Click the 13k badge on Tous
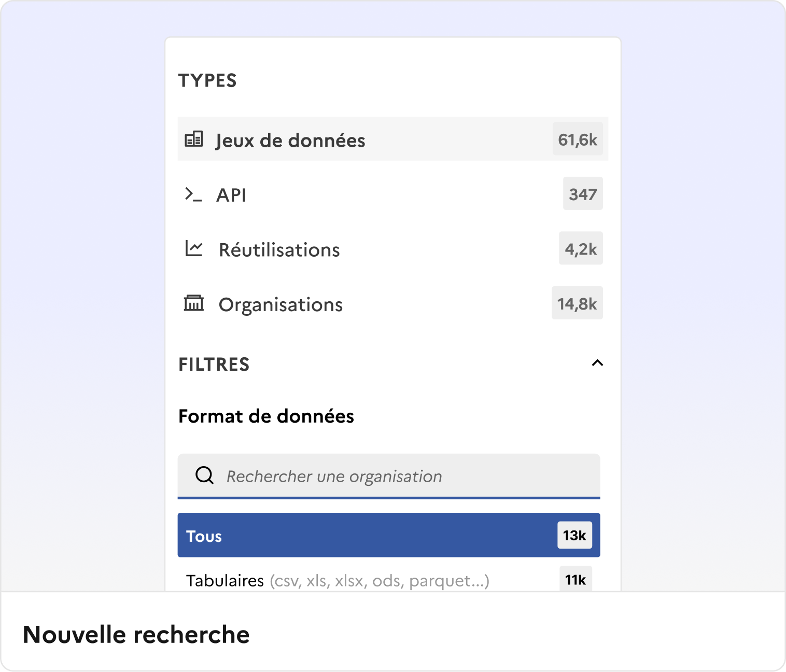Screen dimensions: 786x672 (573, 535)
